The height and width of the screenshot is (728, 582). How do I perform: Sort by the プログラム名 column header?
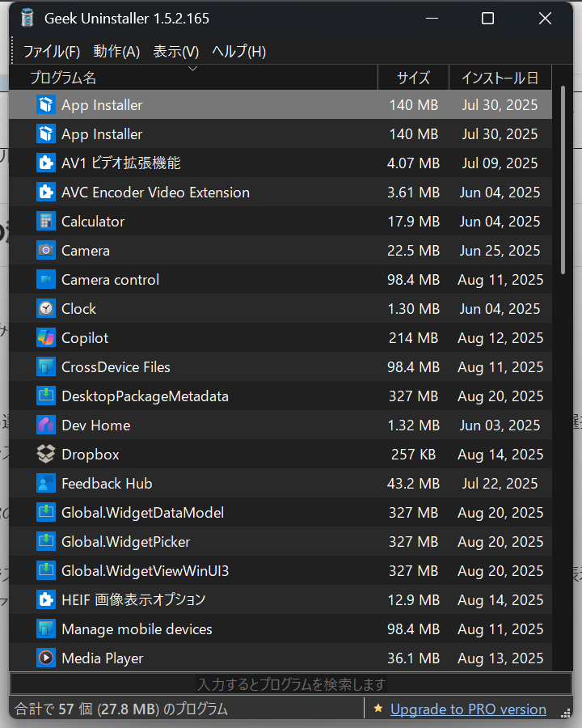[193, 78]
